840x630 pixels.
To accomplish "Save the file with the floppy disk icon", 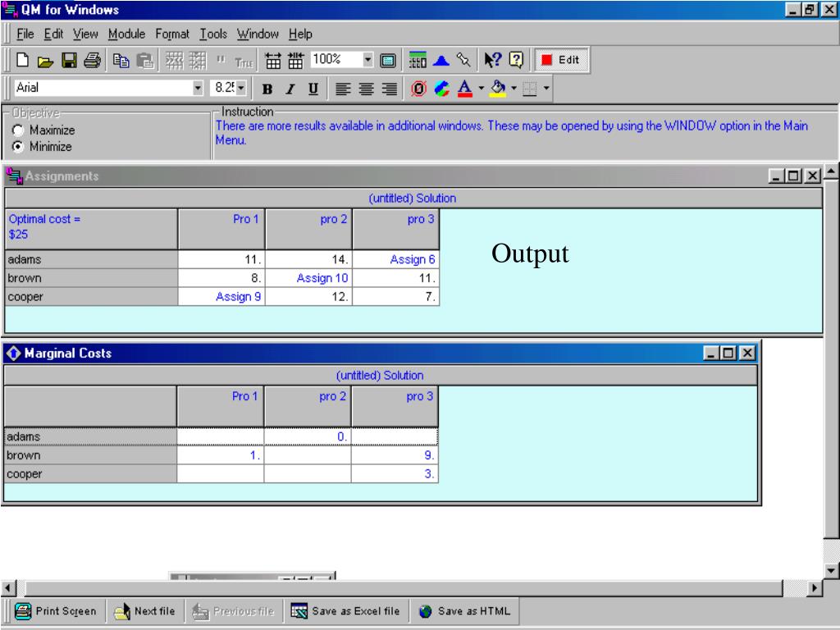I will click(x=69, y=61).
